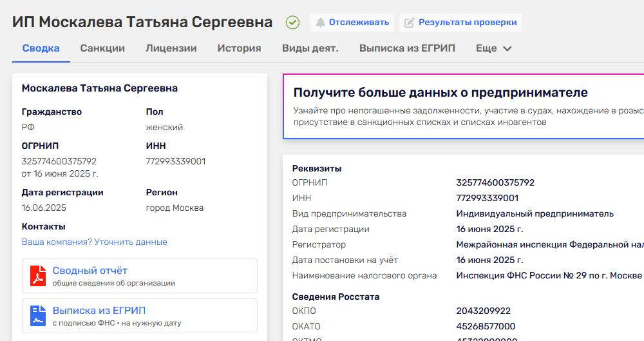Click INN value 772993339001 in left card

point(176,161)
